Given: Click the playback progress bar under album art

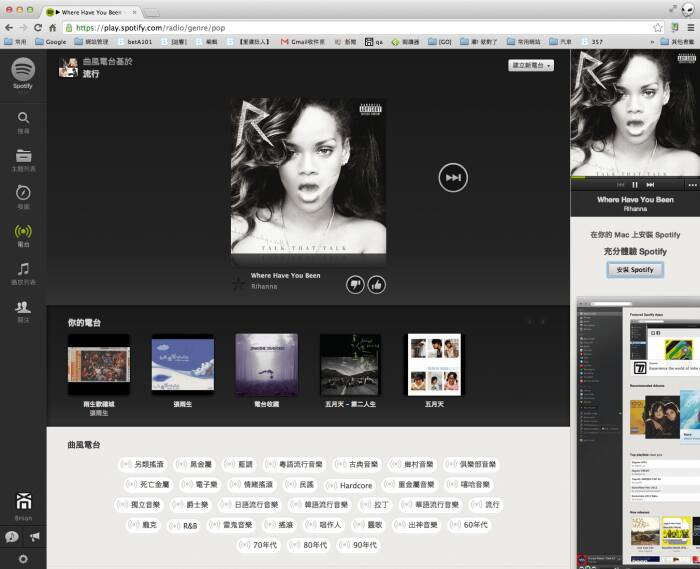Looking at the screenshot, I should click(635, 178).
